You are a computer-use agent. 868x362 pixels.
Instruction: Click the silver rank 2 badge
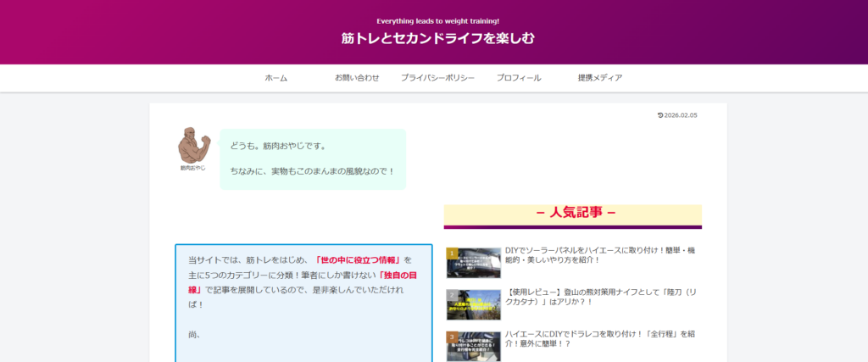coord(452,294)
